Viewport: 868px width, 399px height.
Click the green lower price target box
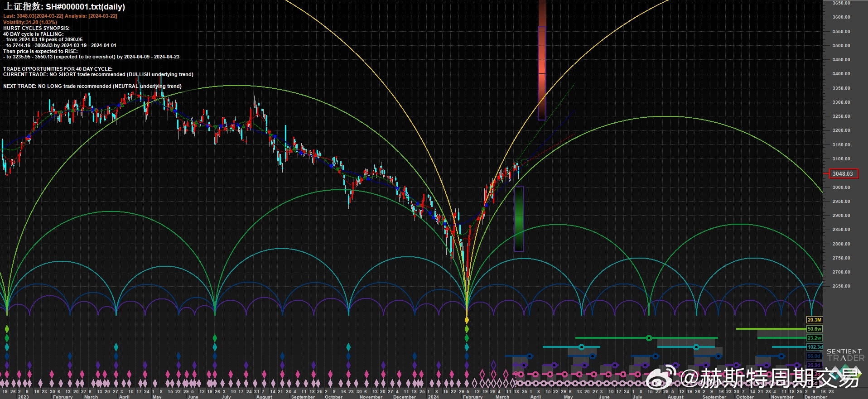(x=519, y=219)
